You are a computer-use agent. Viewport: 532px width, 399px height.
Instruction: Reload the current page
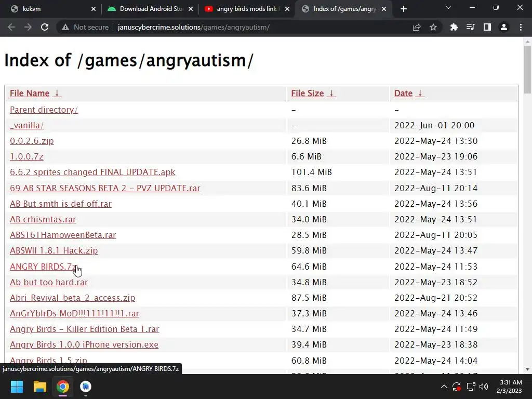pyautogui.click(x=45, y=27)
